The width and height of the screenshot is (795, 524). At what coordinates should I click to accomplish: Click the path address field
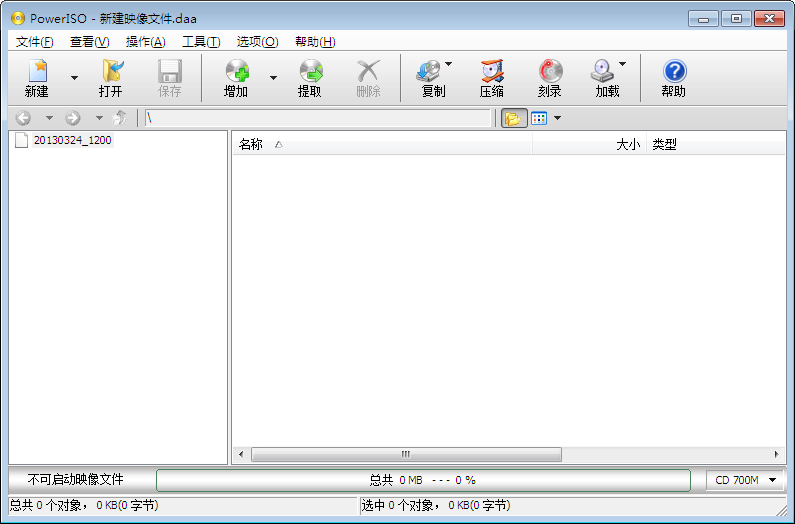point(318,118)
